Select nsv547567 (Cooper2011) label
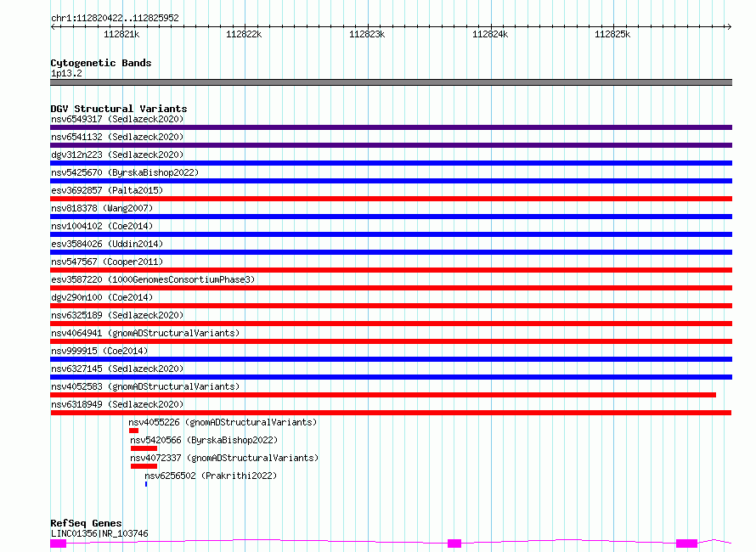The width and height of the screenshot is (756, 552). [107, 262]
